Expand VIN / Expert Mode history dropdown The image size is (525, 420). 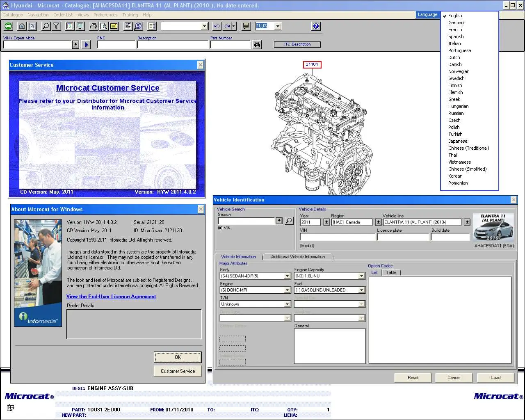(75, 45)
